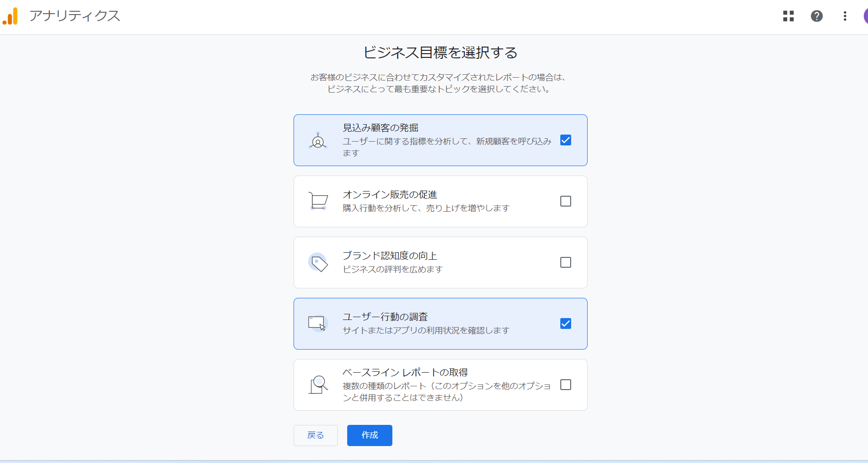
Task: Click the shopping cart icon for オンライン販売の促進
Action: [x=318, y=201]
